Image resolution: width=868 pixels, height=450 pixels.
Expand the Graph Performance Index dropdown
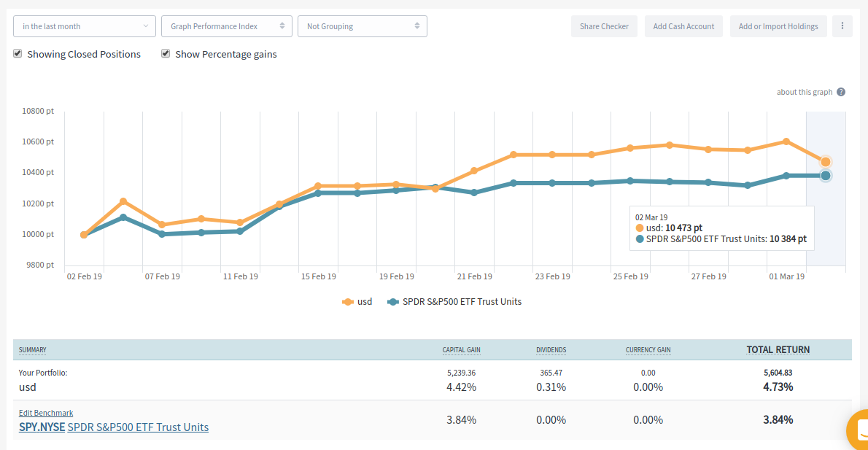click(x=227, y=26)
